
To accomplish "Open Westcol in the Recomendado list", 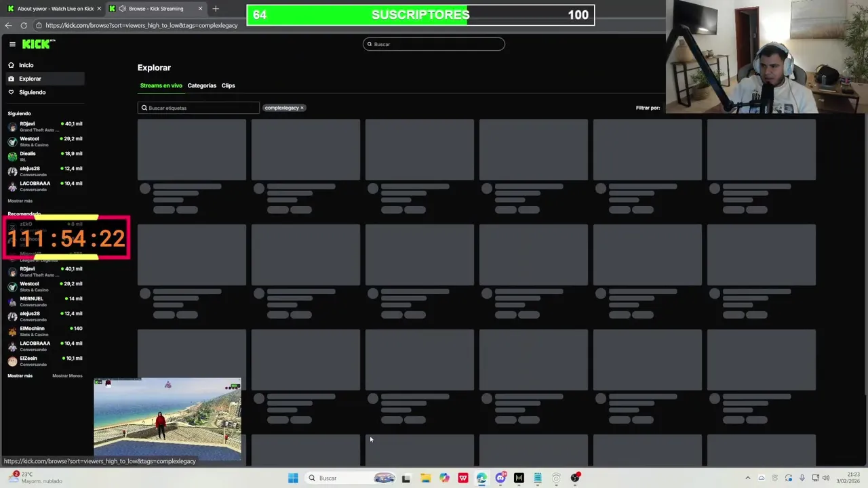I will tap(45, 286).
